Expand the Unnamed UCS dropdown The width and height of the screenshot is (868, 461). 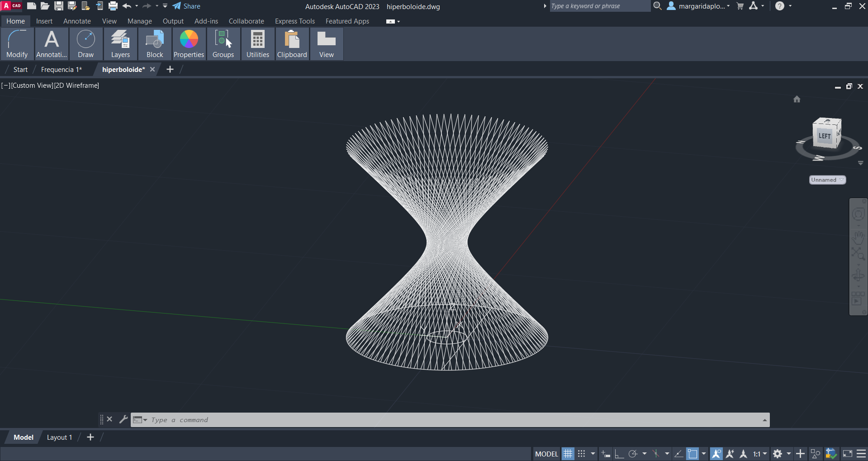pos(827,180)
